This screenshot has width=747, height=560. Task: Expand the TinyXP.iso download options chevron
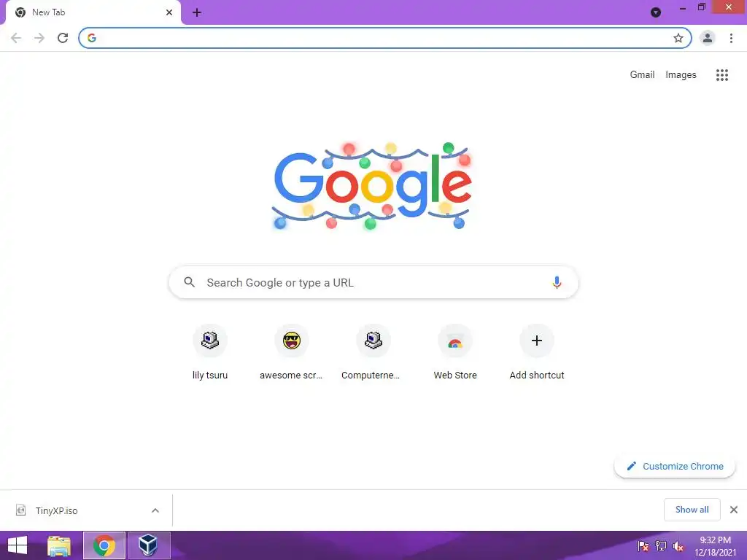coord(155,510)
